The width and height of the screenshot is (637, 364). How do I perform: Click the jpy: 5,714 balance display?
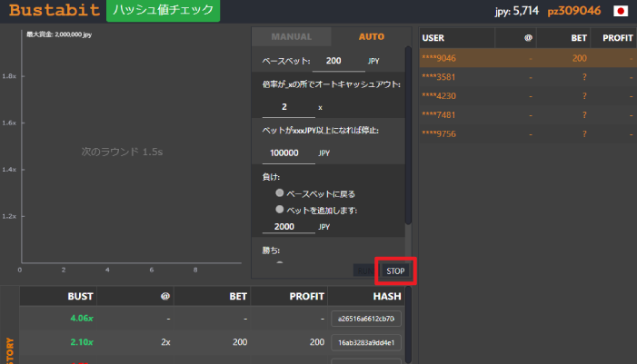(516, 11)
